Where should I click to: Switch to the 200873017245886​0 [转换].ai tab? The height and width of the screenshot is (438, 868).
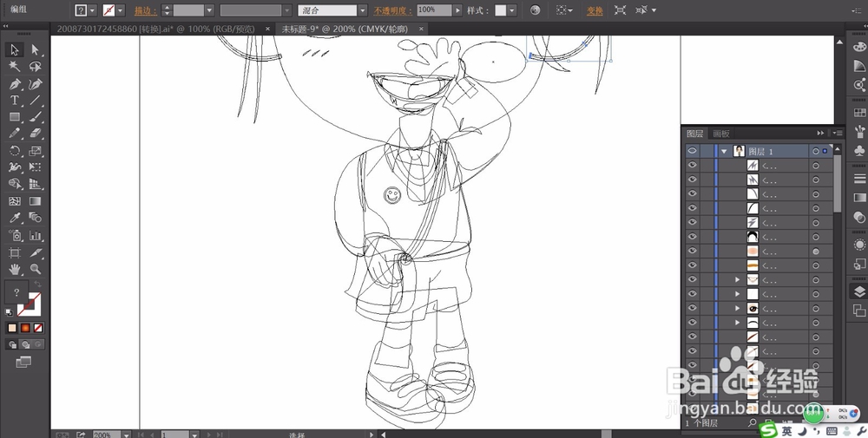(x=155, y=29)
